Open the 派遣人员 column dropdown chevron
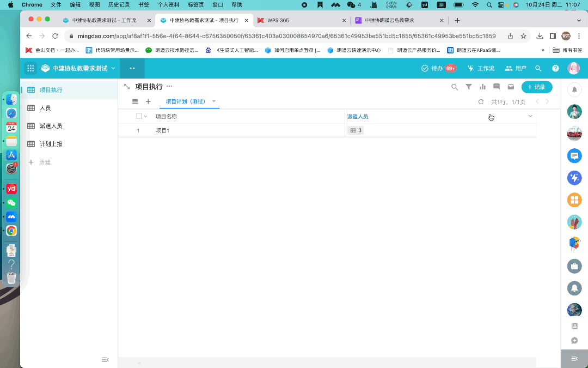588x368 pixels. [x=530, y=116]
